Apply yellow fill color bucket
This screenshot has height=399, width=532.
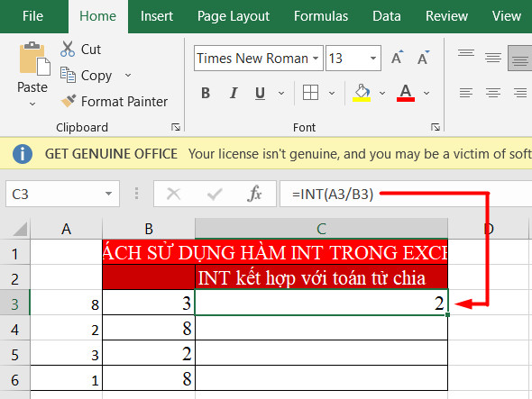[x=362, y=93]
